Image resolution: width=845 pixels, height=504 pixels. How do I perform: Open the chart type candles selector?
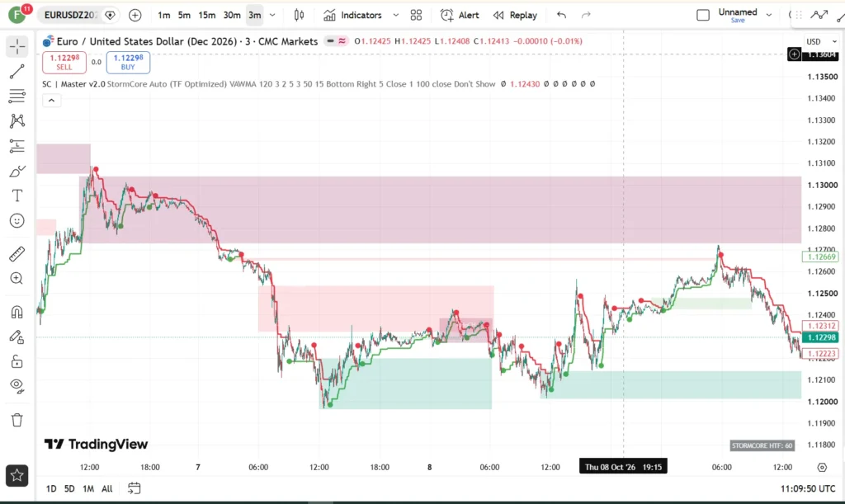299,15
